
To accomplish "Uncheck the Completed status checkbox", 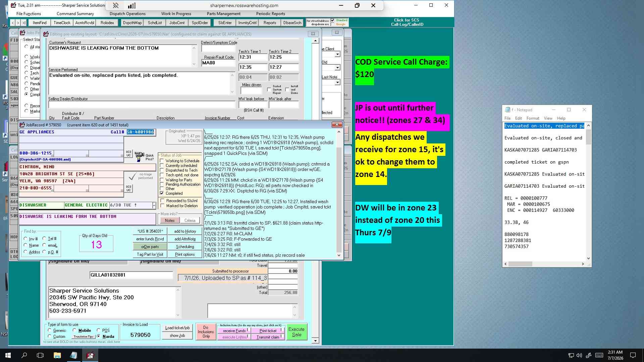I will pos(162,193).
